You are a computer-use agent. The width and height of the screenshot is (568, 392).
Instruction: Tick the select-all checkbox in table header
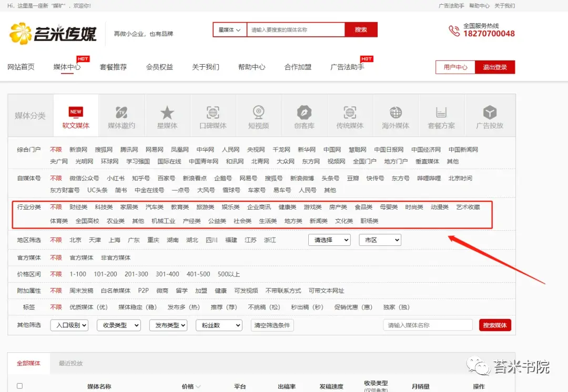pos(19,386)
